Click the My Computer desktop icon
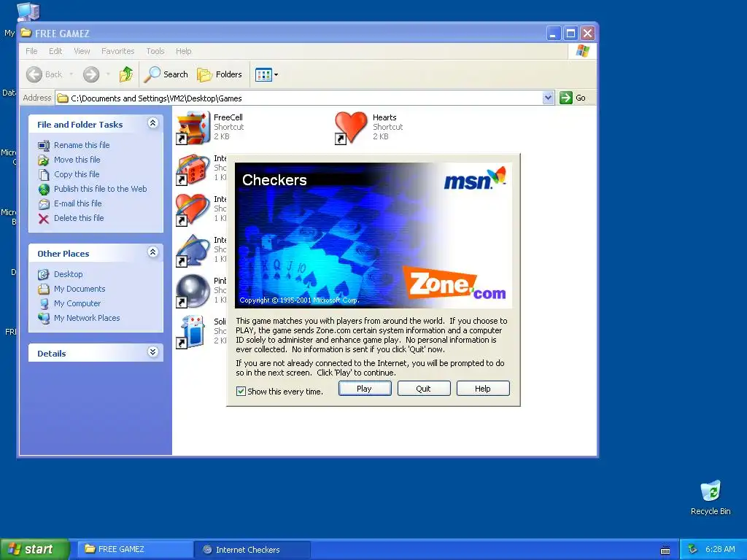Viewport: 747px width, 560px height. tap(27, 12)
